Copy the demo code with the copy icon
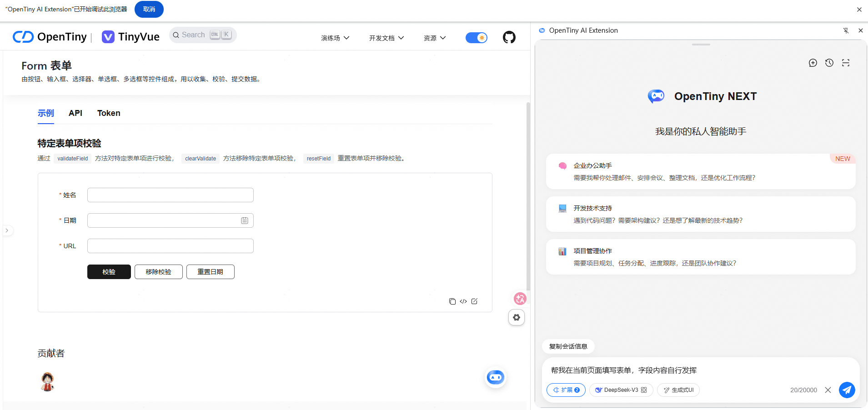The width and height of the screenshot is (868, 410). [452, 301]
